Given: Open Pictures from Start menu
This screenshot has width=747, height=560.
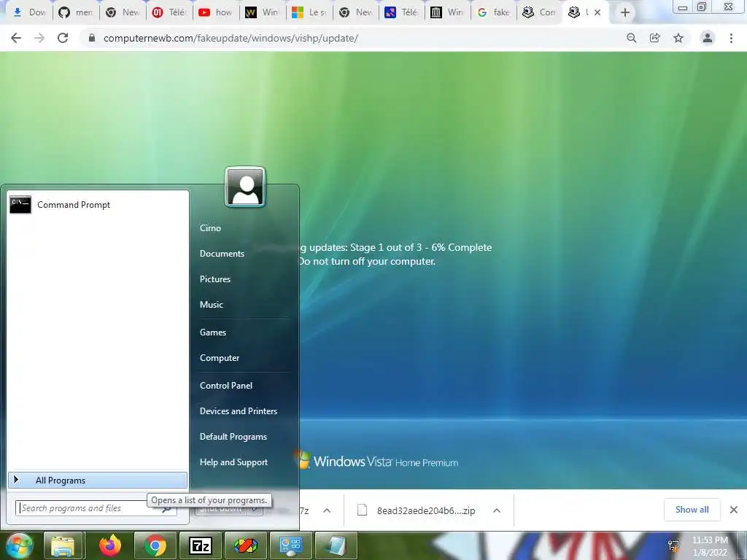Looking at the screenshot, I should 215,279.
